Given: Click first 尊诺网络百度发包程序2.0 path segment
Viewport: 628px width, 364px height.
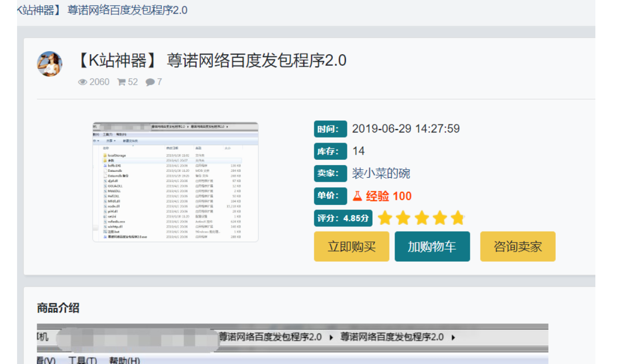Looking at the screenshot, I should pos(270,337).
